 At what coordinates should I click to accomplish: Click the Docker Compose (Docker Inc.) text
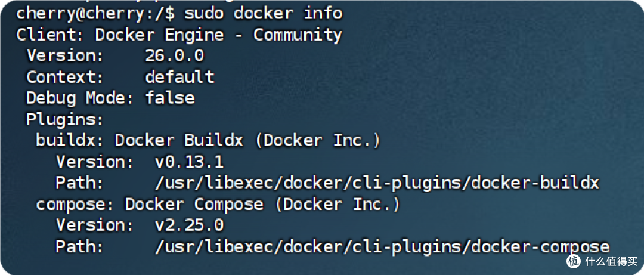tap(262, 204)
